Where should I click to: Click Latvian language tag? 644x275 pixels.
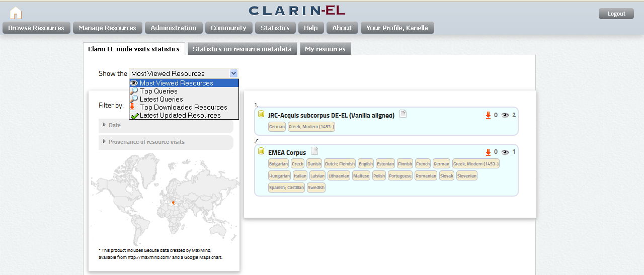317,176
